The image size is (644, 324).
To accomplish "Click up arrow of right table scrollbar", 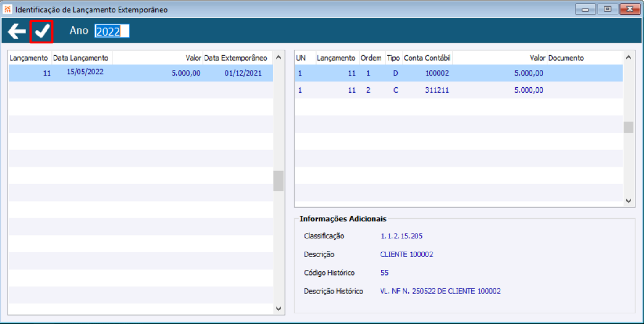I will [628, 58].
